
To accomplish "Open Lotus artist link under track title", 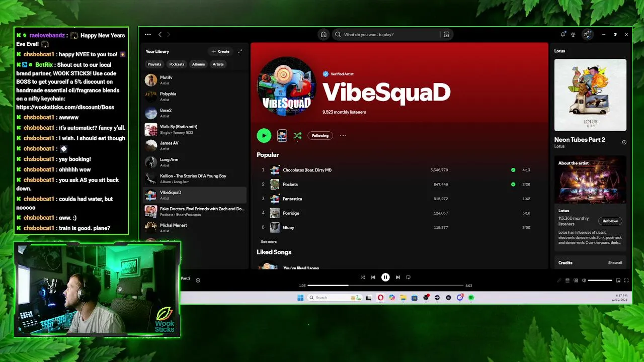I will (559, 146).
